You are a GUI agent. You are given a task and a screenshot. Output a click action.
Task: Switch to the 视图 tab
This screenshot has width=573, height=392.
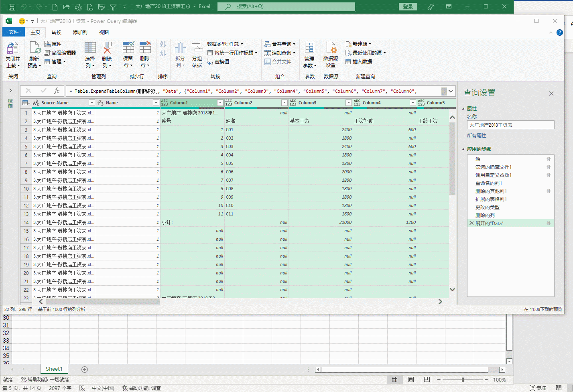click(x=104, y=32)
